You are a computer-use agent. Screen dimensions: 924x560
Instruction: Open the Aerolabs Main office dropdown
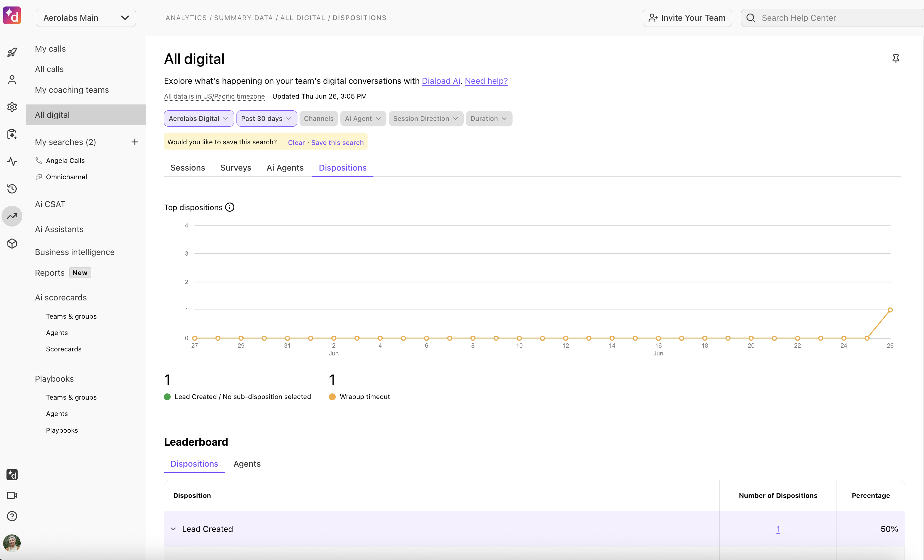(x=86, y=18)
